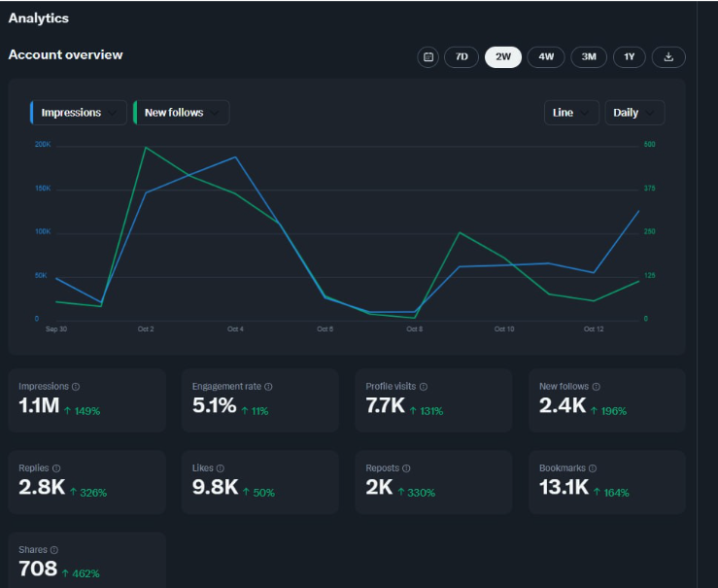
Task: Switch to the 3M time range
Action: pyautogui.click(x=589, y=57)
